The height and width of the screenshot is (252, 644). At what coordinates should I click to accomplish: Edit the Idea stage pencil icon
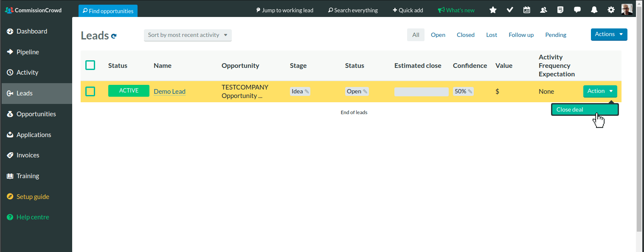click(x=307, y=92)
